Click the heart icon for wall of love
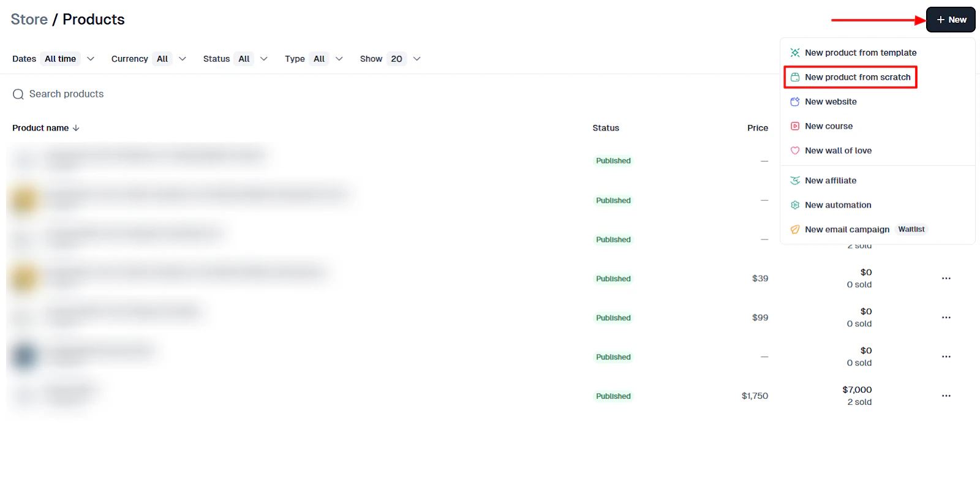This screenshot has width=980, height=501. (x=795, y=151)
